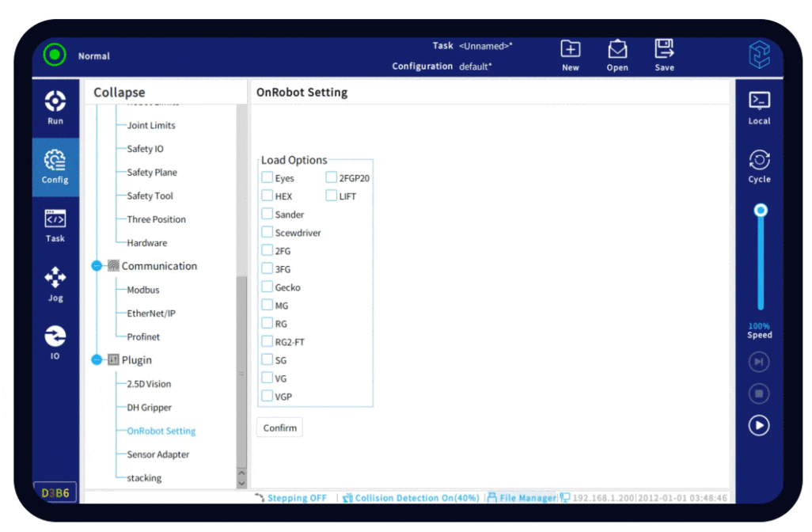This screenshot has height=532, width=812.
Task: Collapse the Communication tree section
Action: tap(97, 266)
